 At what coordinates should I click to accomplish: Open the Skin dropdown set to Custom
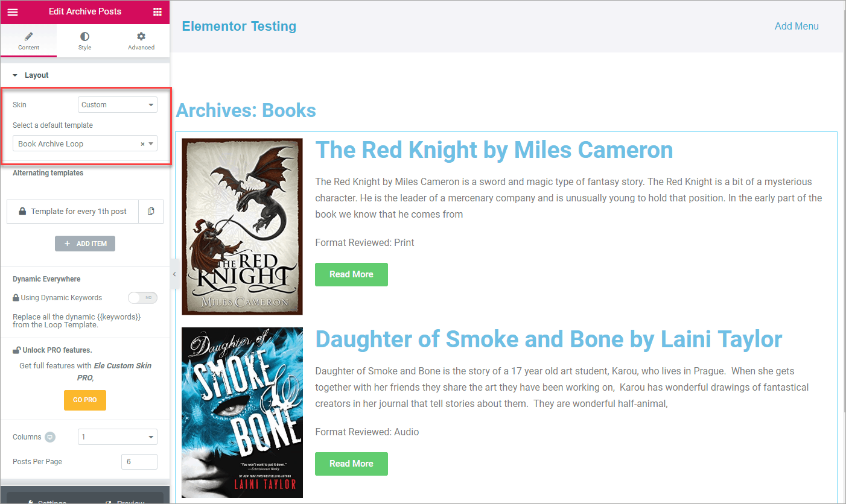click(x=118, y=105)
